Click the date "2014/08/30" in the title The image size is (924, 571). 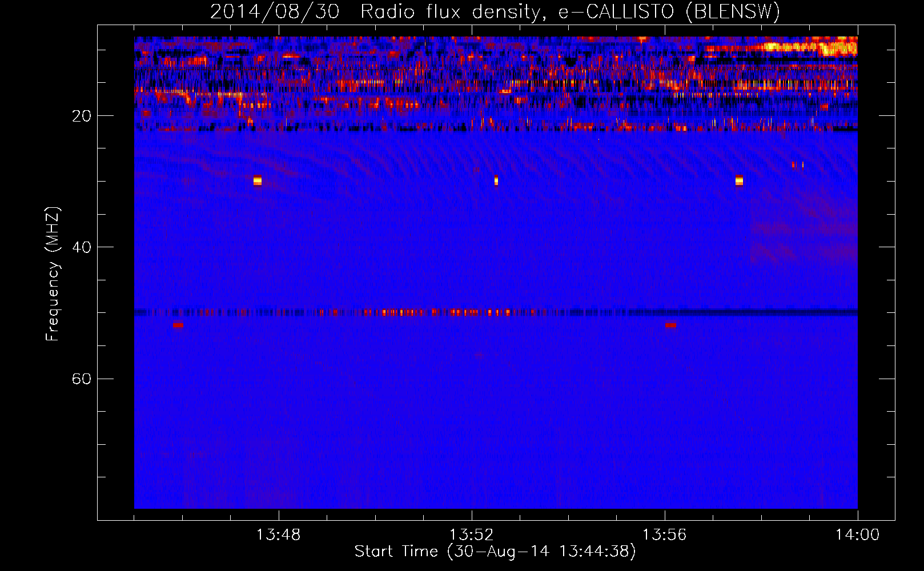click(275, 11)
